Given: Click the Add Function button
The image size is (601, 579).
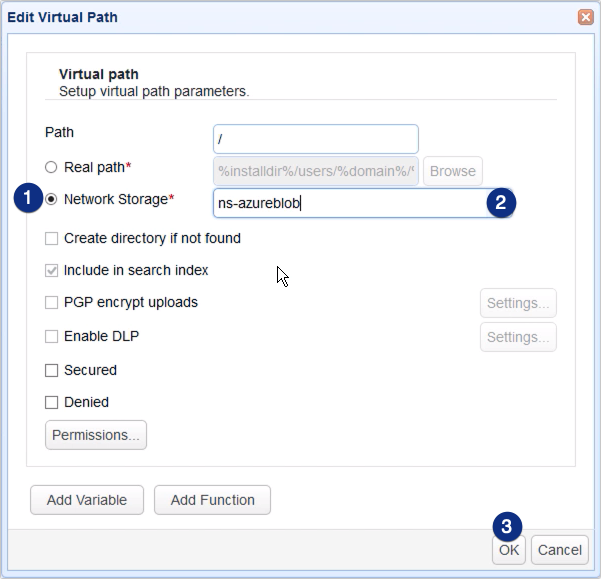Looking at the screenshot, I should [212, 500].
